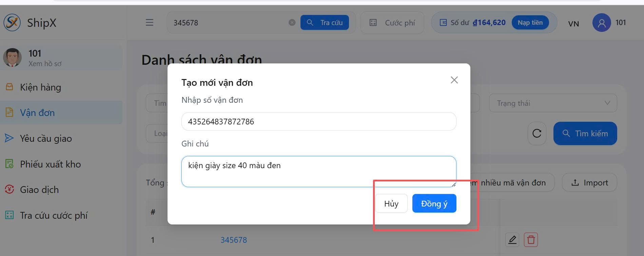Screen dimensions: 644x256
Task: Click the Tìm kiếm search button
Action: pos(585,133)
